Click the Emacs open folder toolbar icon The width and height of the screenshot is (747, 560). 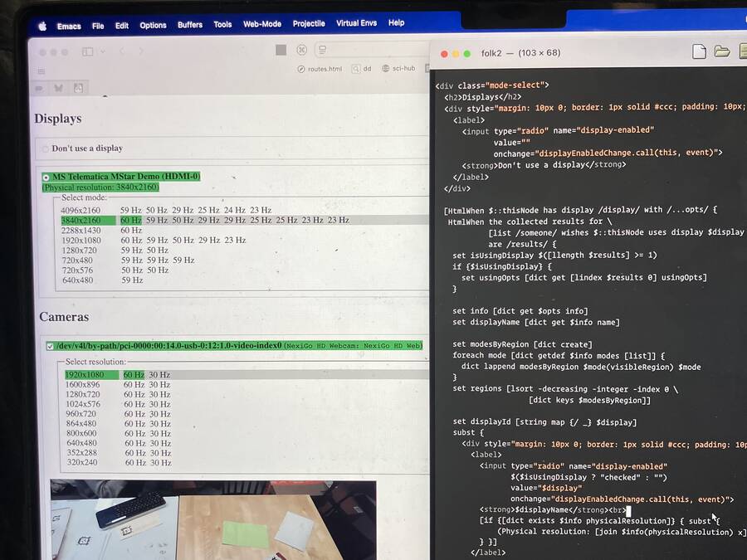point(722,52)
